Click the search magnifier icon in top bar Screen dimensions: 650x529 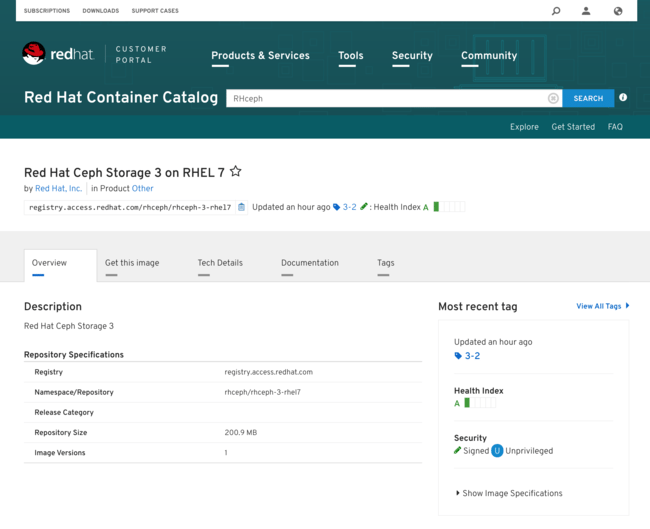[556, 11]
